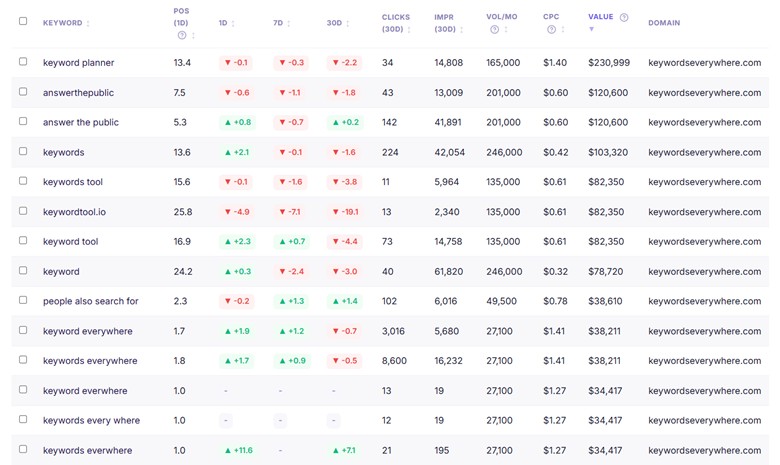This screenshot has width=780, height=465.
Task: Click the -19.1 30D change badge
Action: [345, 212]
